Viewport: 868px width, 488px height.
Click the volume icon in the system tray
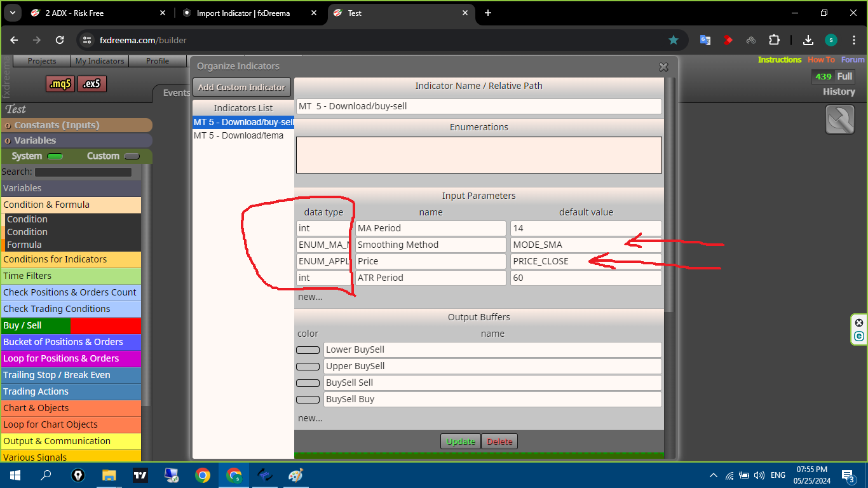click(x=760, y=475)
